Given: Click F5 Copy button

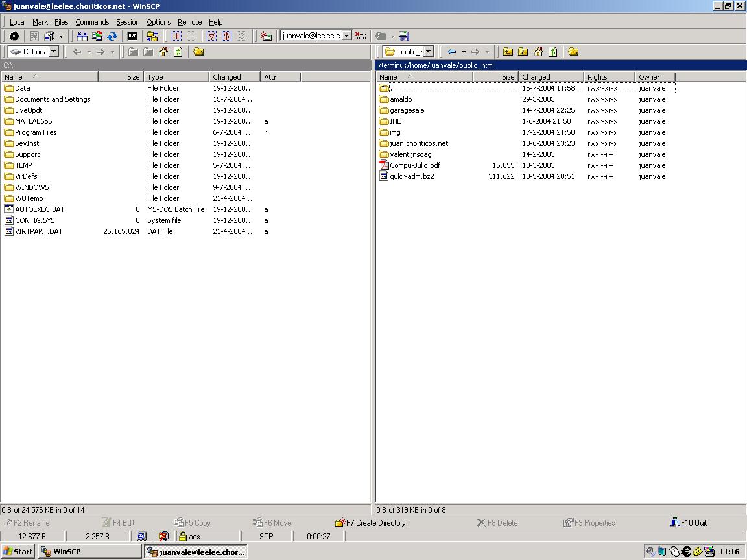Looking at the screenshot, I should coord(192,523).
